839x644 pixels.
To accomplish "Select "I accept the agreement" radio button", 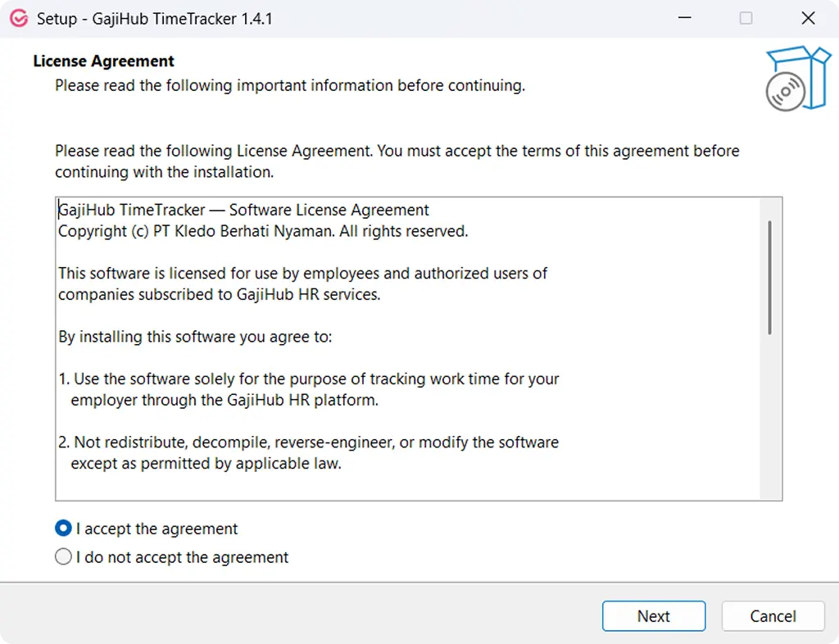I will [63, 528].
